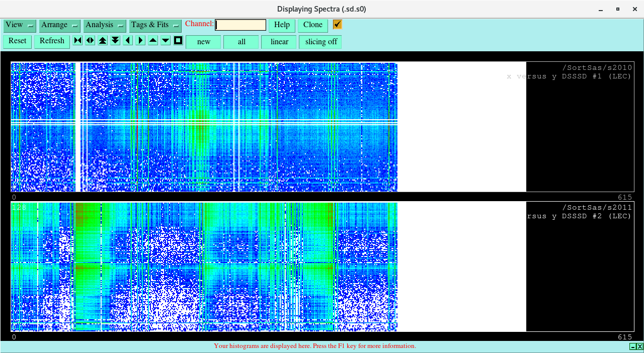Open the Tags & Fits menu

click(x=155, y=25)
